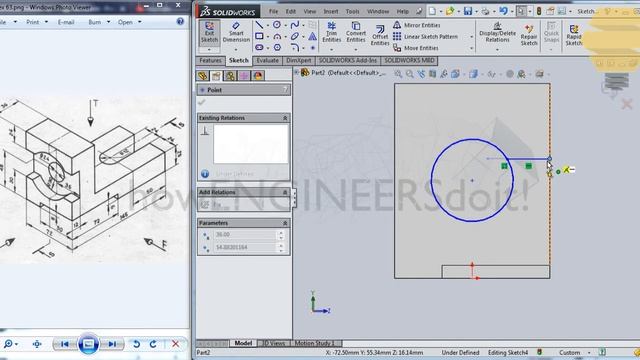This screenshot has width=640, height=360.
Task: Open Burn menu in Photo Viewer
Action: coord(99,22)
